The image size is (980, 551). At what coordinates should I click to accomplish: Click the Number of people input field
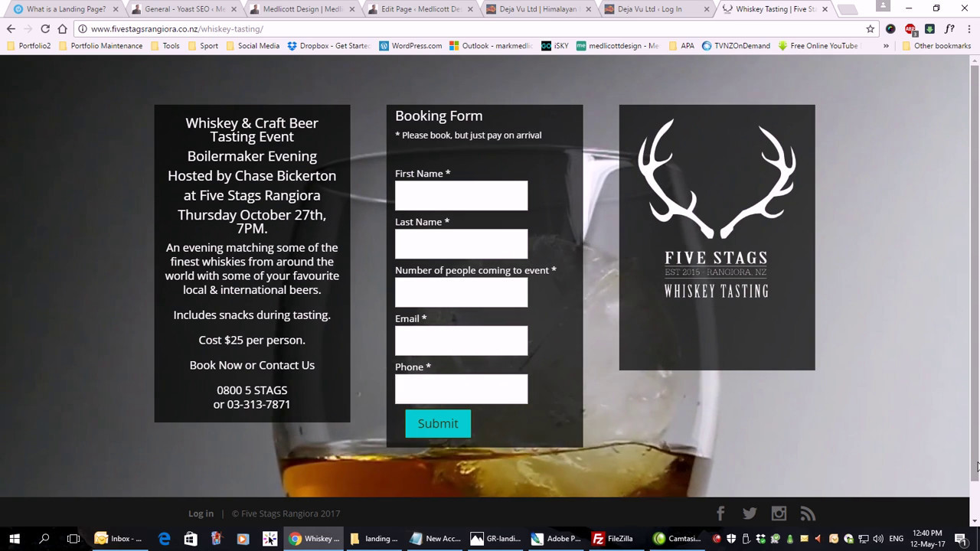tap(461, 292)
